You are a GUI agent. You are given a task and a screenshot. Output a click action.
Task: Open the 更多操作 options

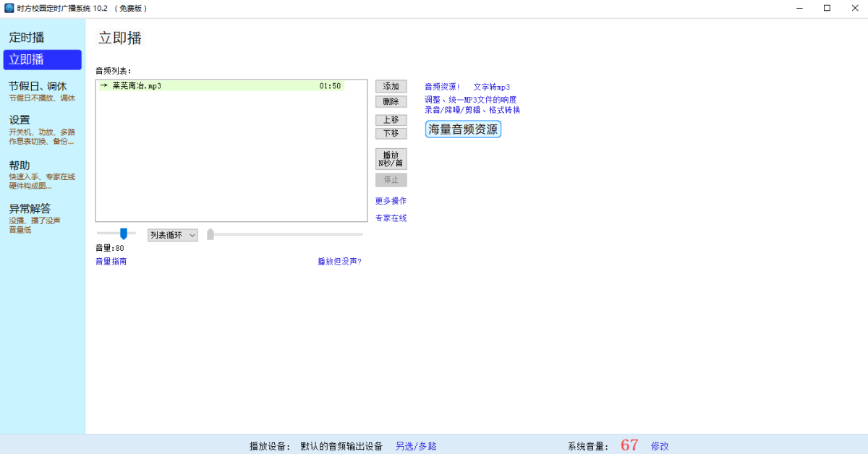(x=391, y=200)
